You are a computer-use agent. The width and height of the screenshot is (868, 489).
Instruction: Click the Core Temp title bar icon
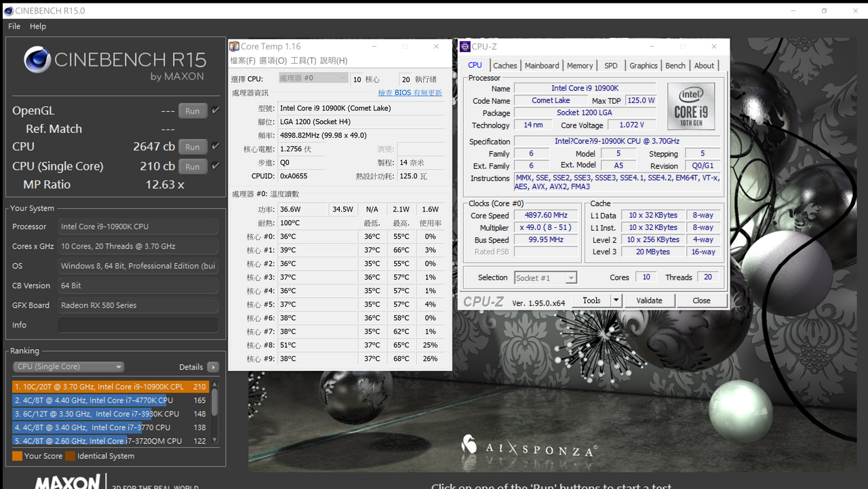tap(234, 46)
